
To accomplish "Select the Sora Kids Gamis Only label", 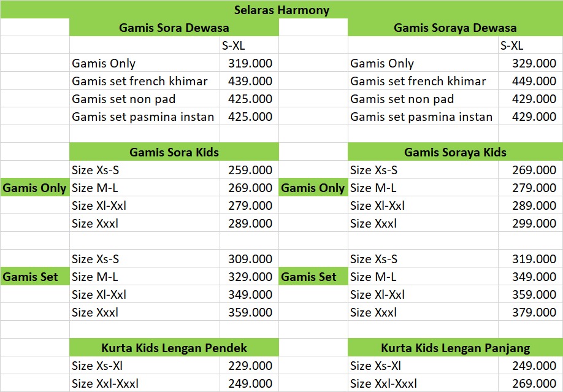I will (x=34, y=188).
